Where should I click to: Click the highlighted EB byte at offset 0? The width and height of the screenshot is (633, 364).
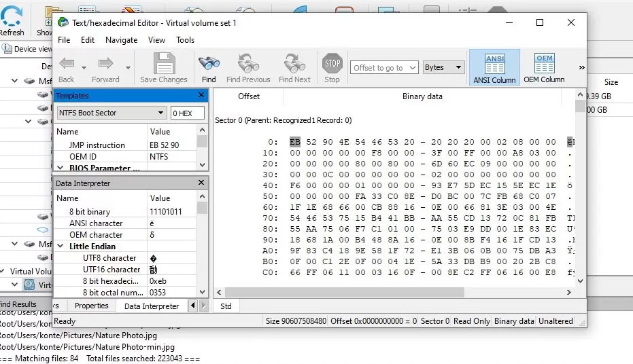(x=295, y=142)
